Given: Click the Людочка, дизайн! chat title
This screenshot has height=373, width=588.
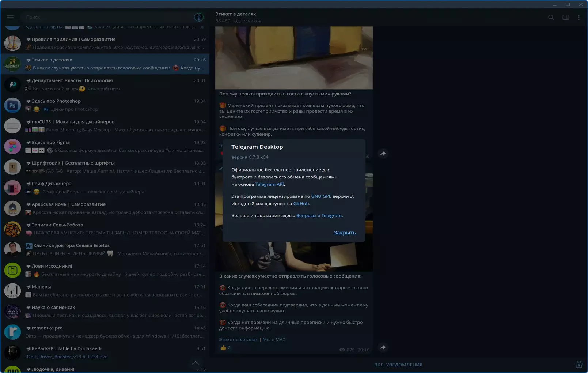Looking at the screenshot, I should click(x=53, y=369).
